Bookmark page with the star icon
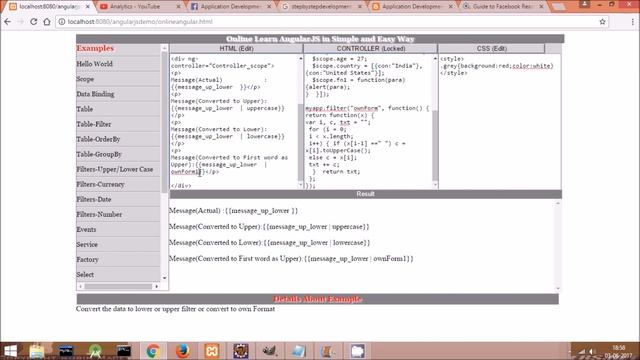The height and width of the screenshot is (360, 640). pyautogui.click(x=602, y=22)
